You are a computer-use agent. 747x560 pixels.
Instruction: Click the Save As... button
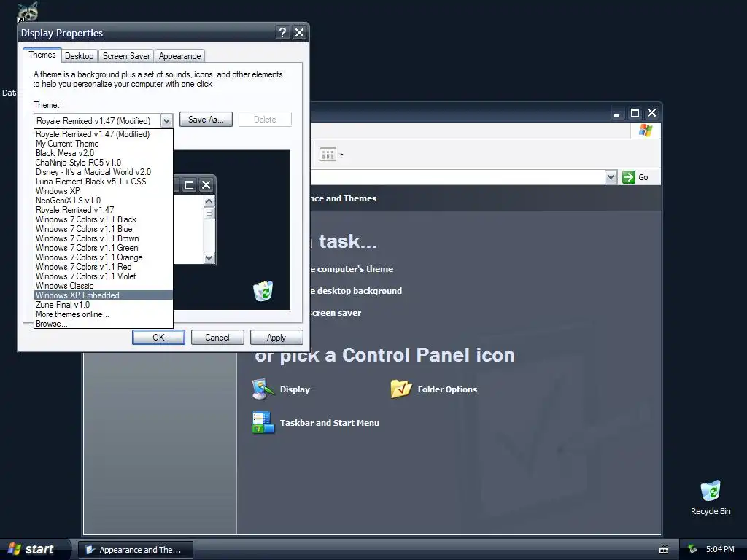[x=206, y=120]
